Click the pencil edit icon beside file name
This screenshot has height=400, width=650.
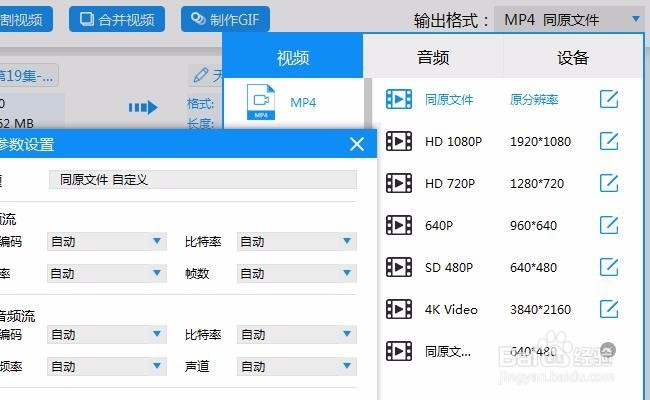click(x=201, y=75)
